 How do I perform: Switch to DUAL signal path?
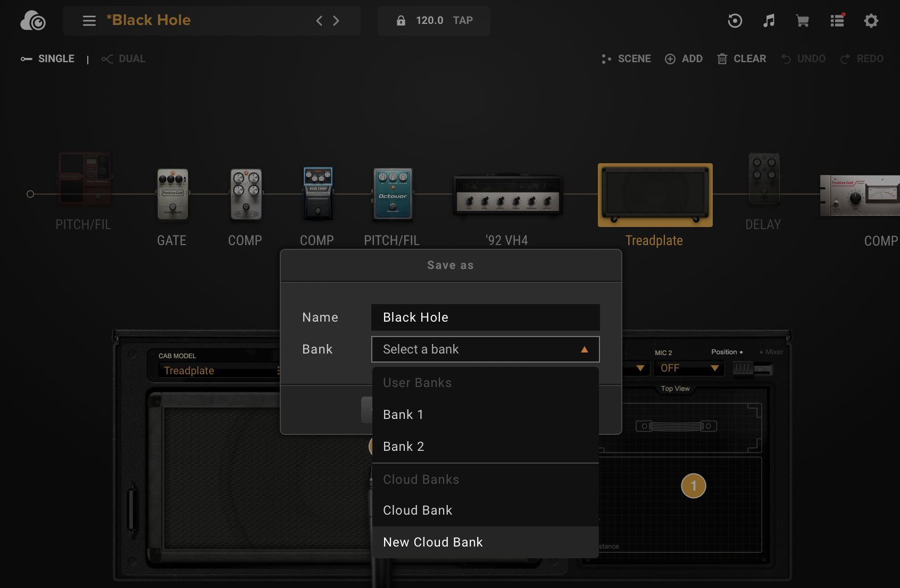(x=123, y=58)
